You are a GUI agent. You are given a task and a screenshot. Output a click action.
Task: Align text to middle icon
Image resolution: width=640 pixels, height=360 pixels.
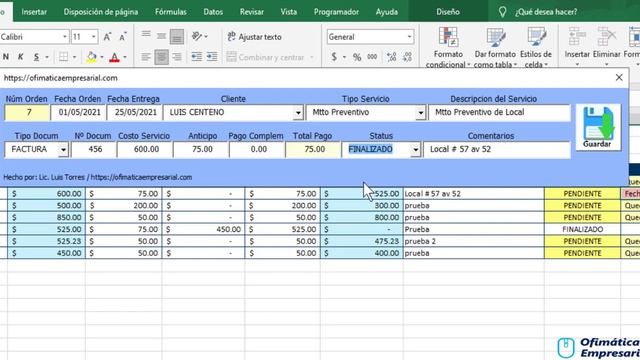coord(161,36)
